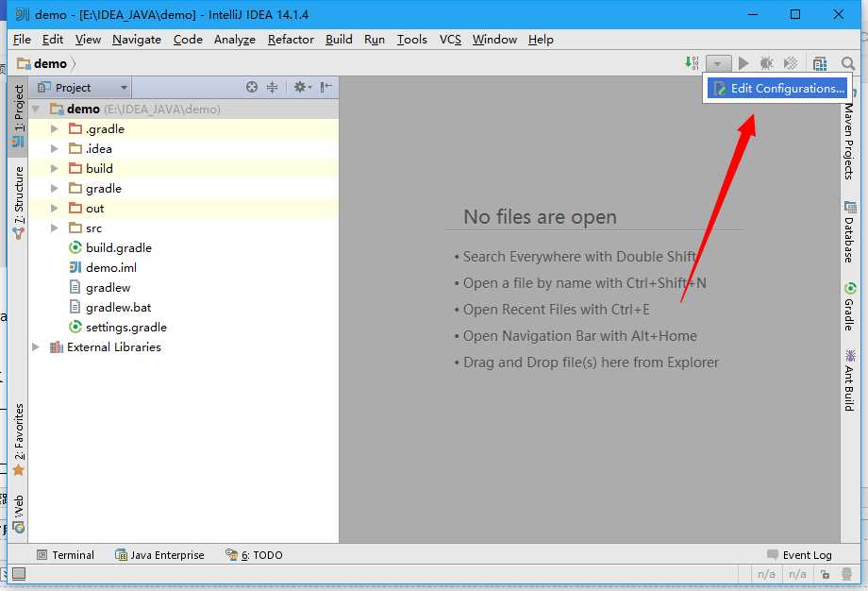Open the Web side tab
This screenshot has height=591, width=868.
(18, 514)
